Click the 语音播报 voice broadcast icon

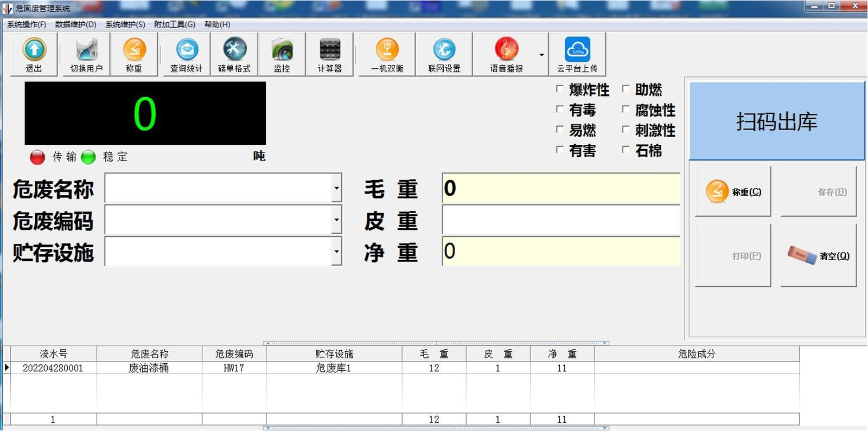[506, 54]
